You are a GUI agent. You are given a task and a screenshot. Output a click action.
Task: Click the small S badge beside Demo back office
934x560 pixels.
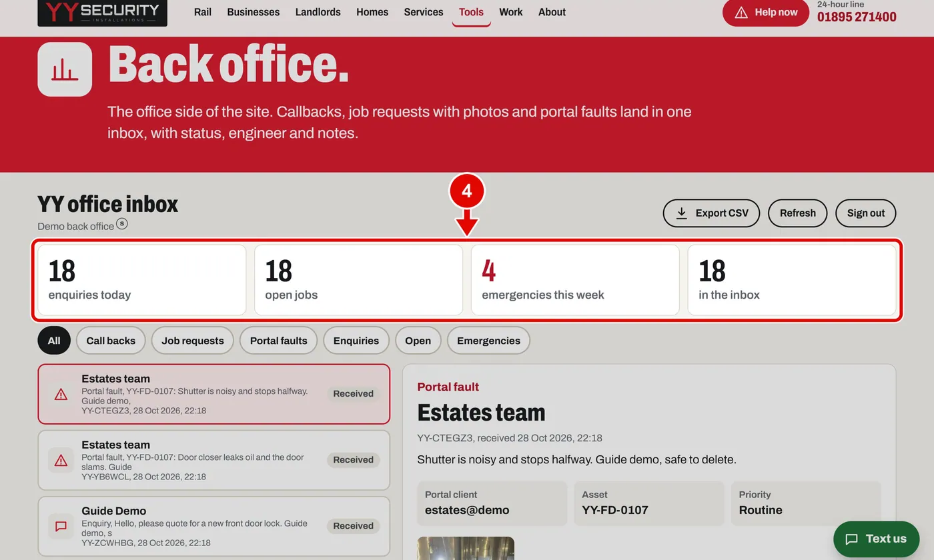click(121, 223)
